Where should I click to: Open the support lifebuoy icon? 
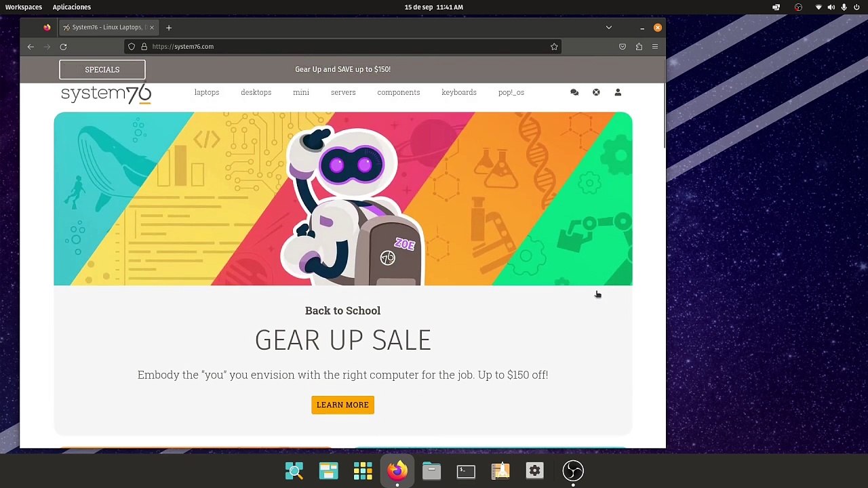596,92
